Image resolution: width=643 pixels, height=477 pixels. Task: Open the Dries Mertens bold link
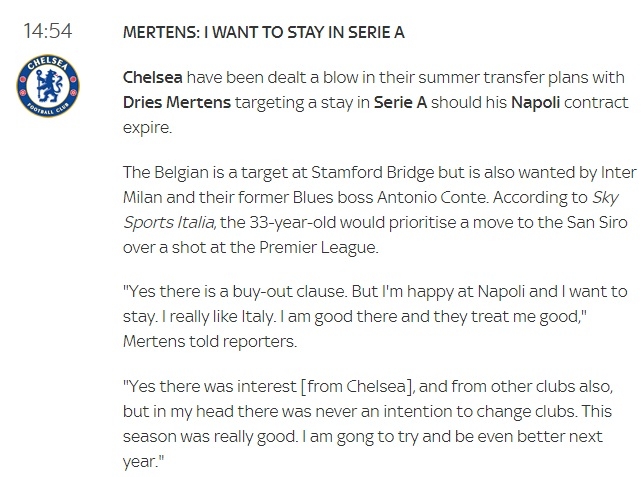tap(172, 102)
